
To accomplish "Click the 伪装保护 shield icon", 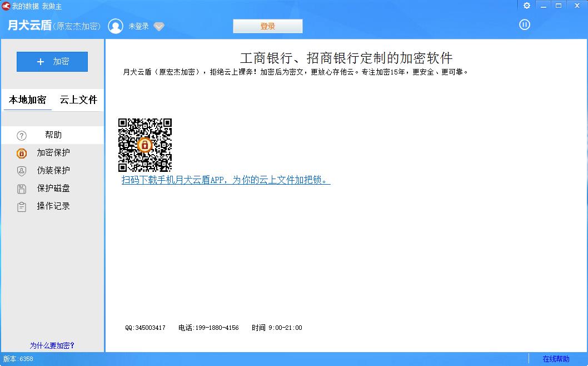I will pos(22,171).
